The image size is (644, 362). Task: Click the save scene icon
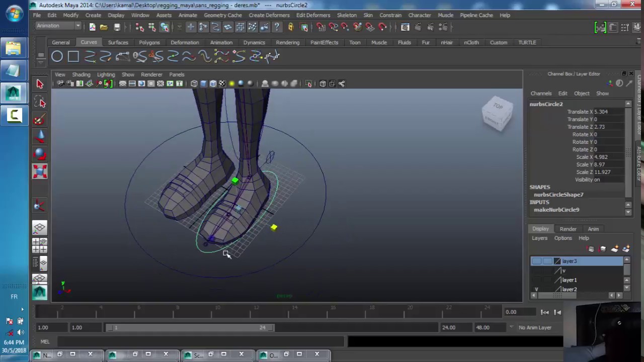point(117,27)
